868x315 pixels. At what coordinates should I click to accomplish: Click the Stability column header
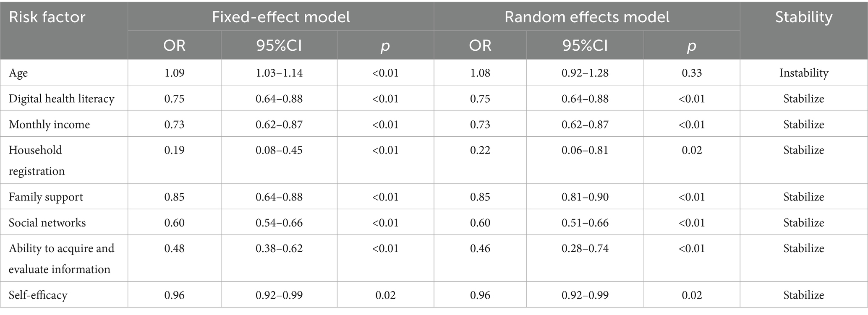click(x=803, y=17)
